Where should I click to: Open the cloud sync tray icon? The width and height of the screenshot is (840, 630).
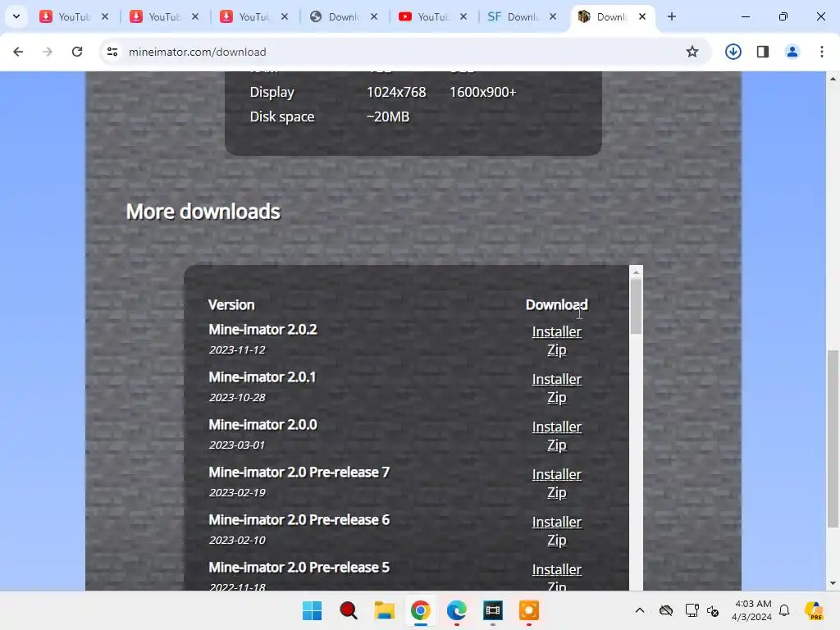pos(666,610)
